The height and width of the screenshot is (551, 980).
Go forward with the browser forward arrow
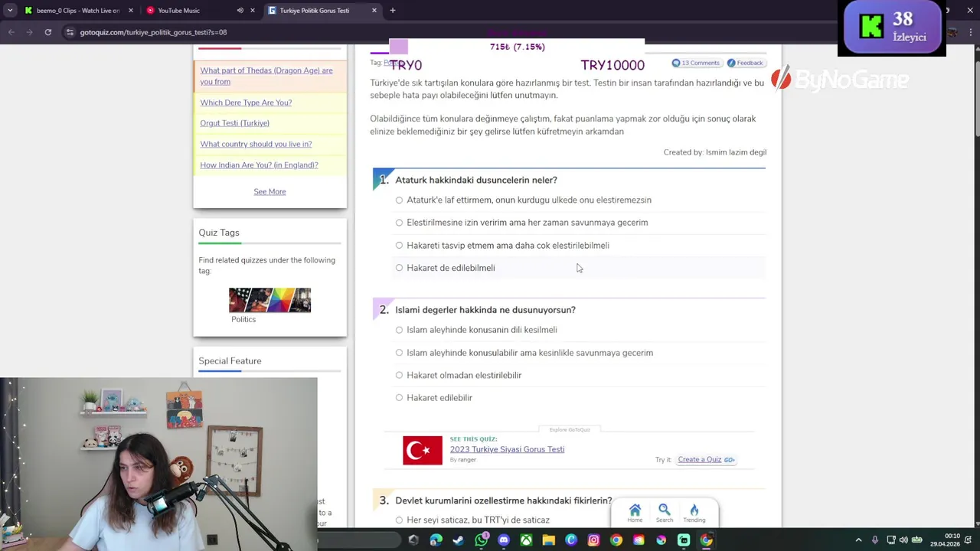tap(30, 32)
